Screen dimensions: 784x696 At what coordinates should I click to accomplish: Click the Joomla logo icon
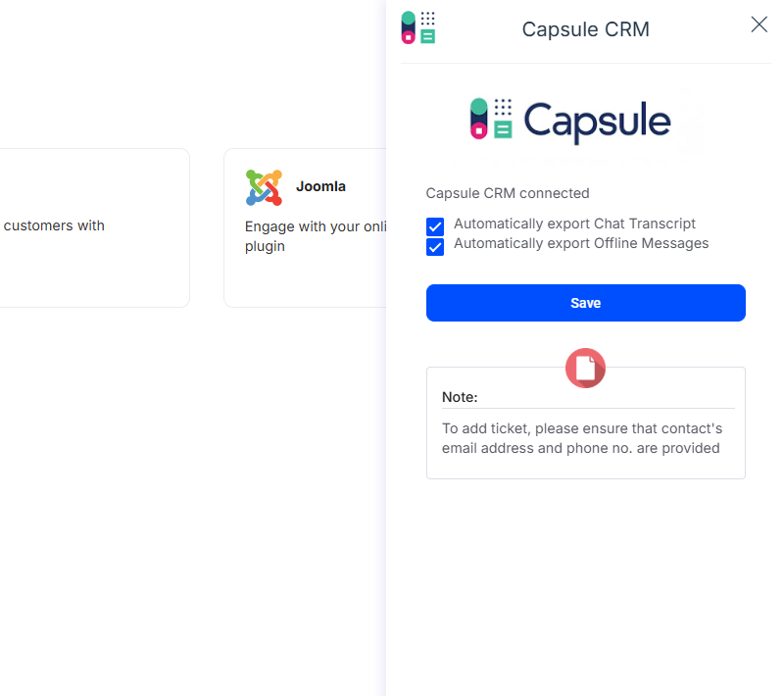(264, 187)
